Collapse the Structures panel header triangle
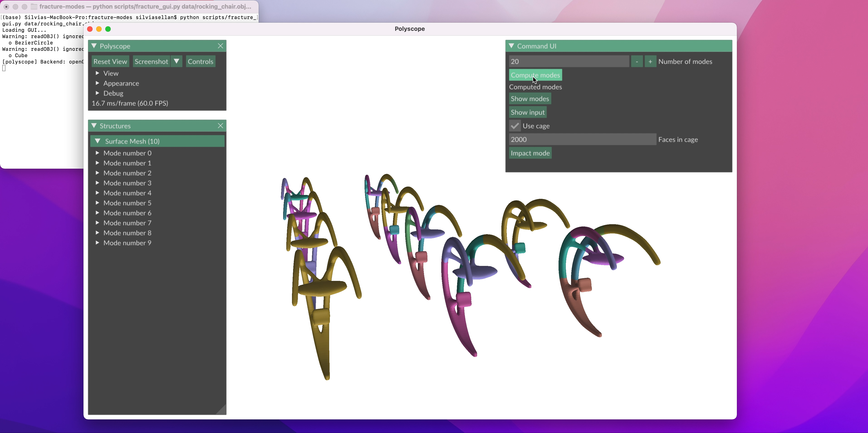This screenshot has width=868, height=433. pos(94,126)
